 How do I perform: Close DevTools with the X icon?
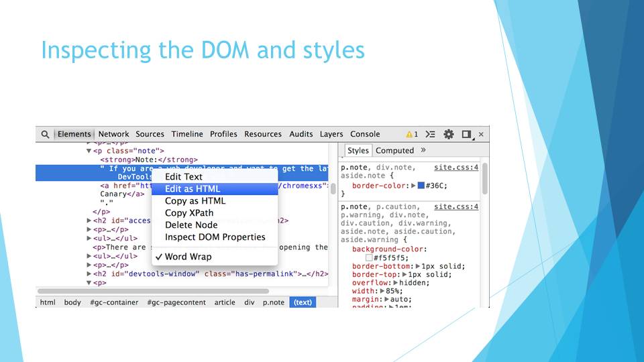481,134
